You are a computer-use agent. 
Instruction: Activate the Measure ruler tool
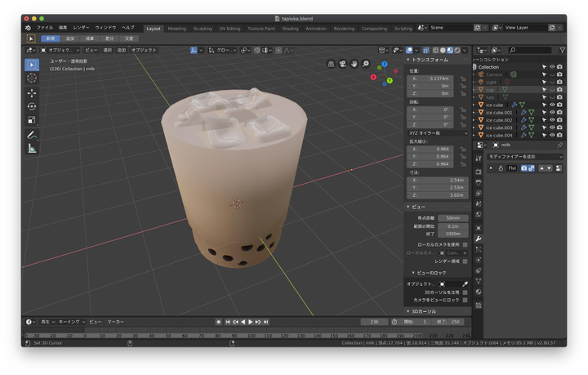[32, 149]
